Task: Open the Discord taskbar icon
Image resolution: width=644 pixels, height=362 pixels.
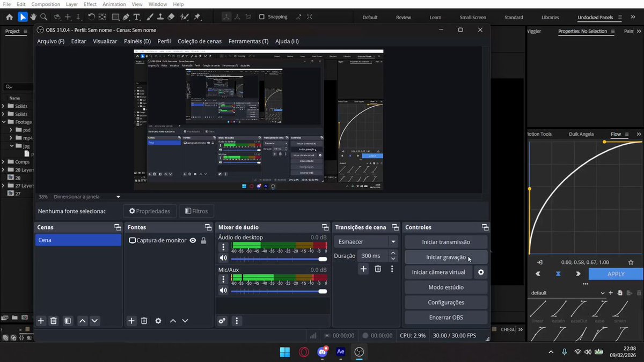Action: (322, 352)
